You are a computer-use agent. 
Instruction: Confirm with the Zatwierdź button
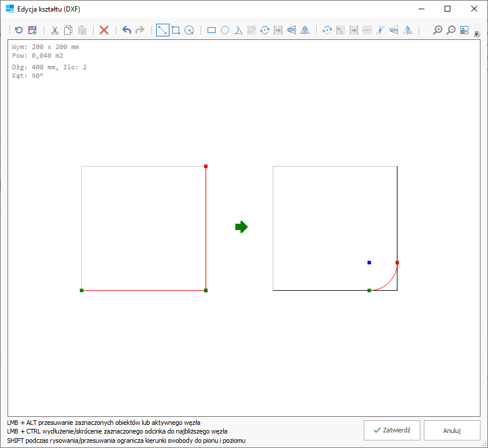(392, 430)
